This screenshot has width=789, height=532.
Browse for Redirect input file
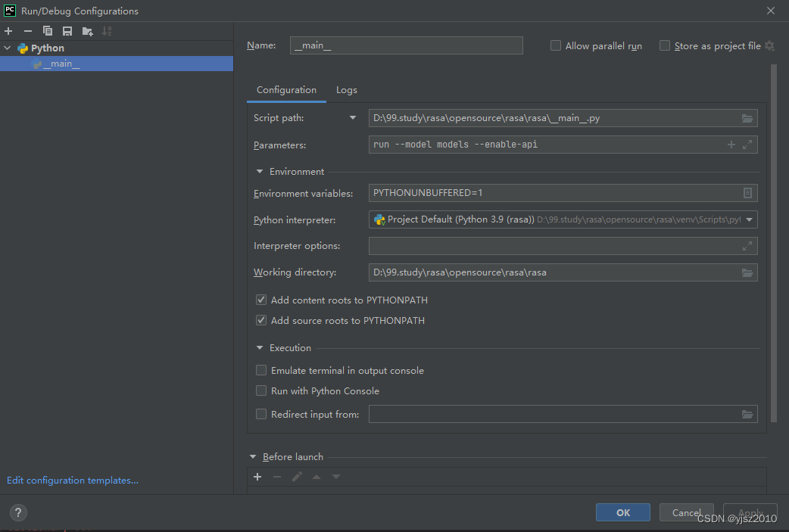[x=747, y=415]
